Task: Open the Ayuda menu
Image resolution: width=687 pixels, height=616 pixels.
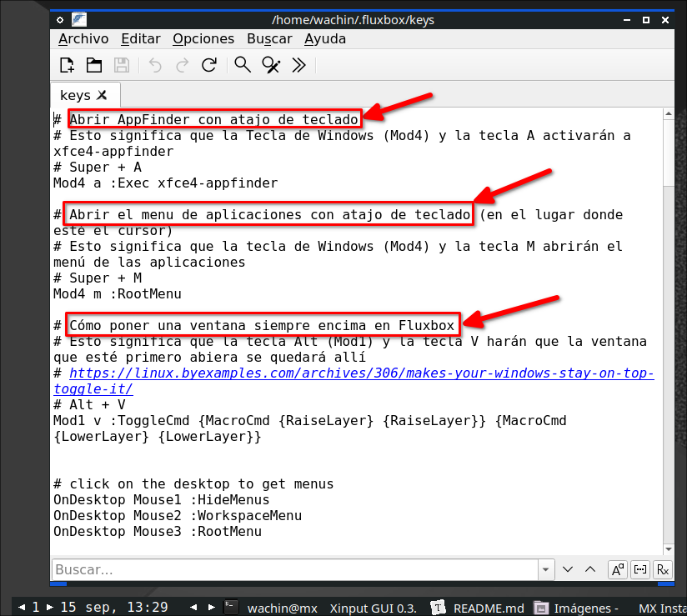Action: (325, 39)
